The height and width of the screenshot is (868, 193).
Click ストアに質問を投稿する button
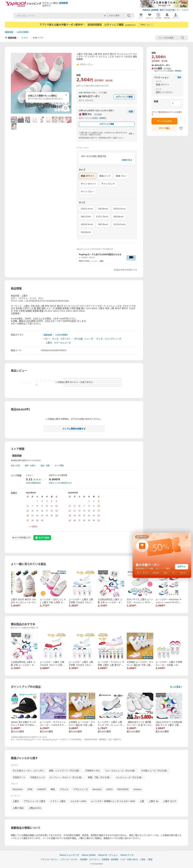74,429
